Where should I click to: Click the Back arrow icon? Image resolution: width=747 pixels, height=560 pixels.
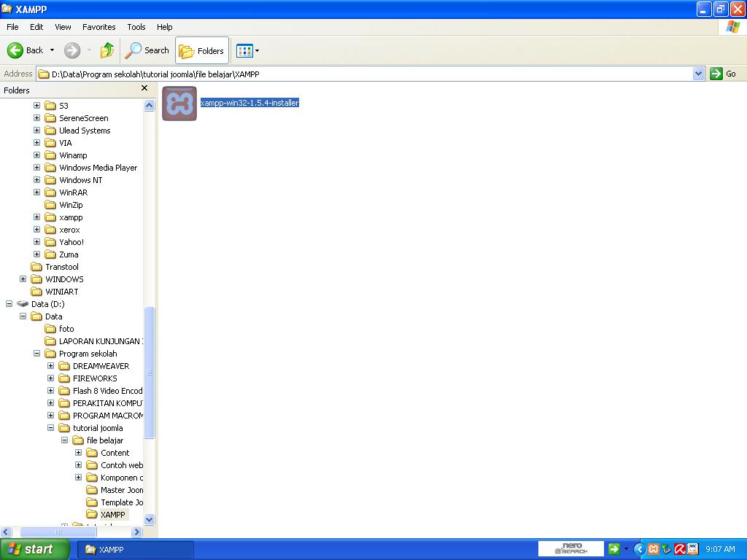pos(15,50)
